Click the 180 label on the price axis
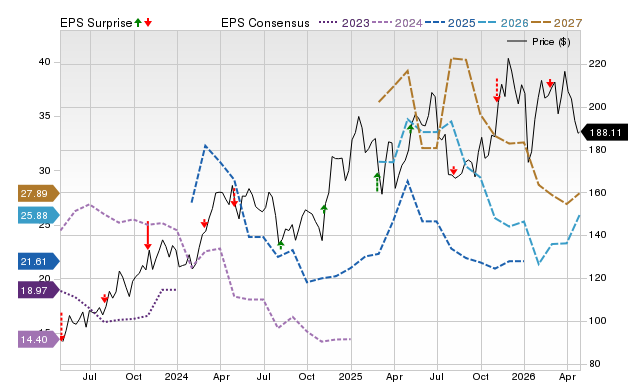Screen dimensions: 640x382 (597, 150)
